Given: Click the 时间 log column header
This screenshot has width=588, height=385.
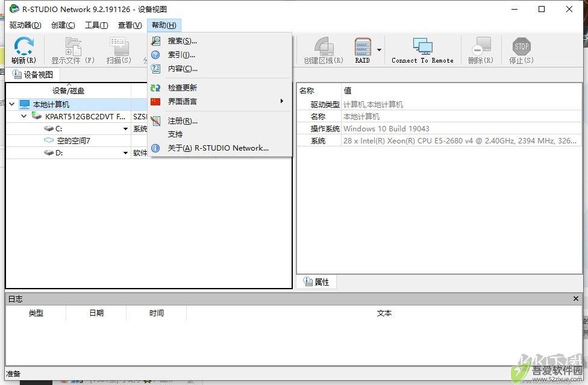Looking at the screenshot, I should coord(157,313).
